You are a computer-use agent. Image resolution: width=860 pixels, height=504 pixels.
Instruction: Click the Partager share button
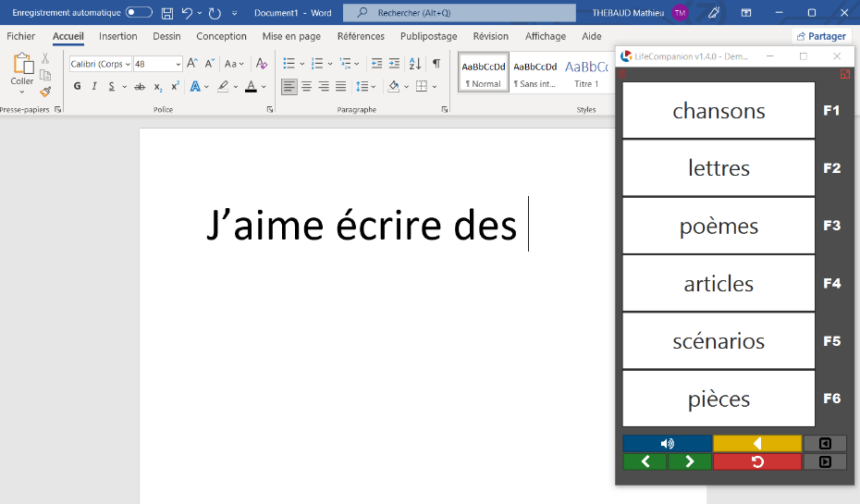pyautogui.click(x=820, y=36)
